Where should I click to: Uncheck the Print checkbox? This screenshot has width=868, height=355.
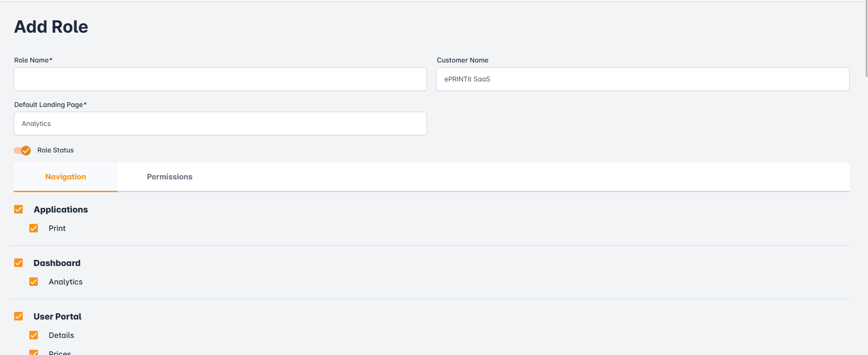(x=34, y=228)
